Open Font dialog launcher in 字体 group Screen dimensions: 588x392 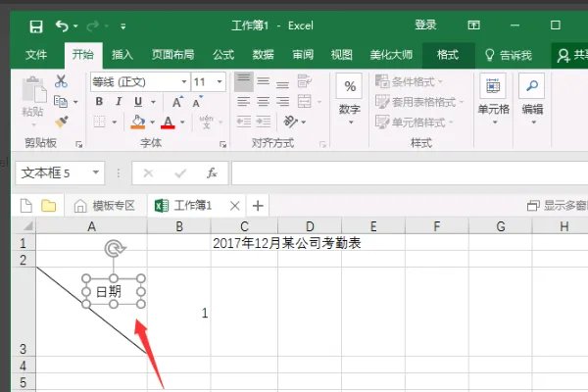point(223,144)
